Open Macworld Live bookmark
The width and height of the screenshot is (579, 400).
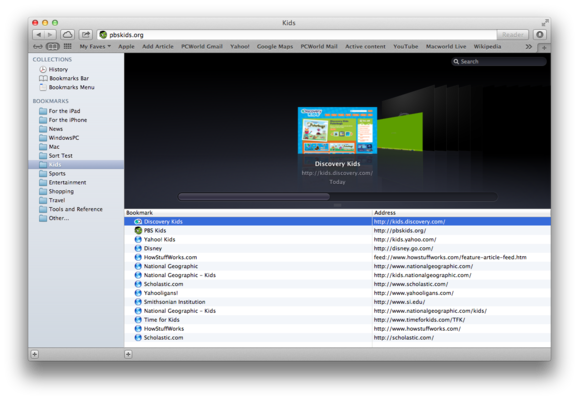[446, 47]
